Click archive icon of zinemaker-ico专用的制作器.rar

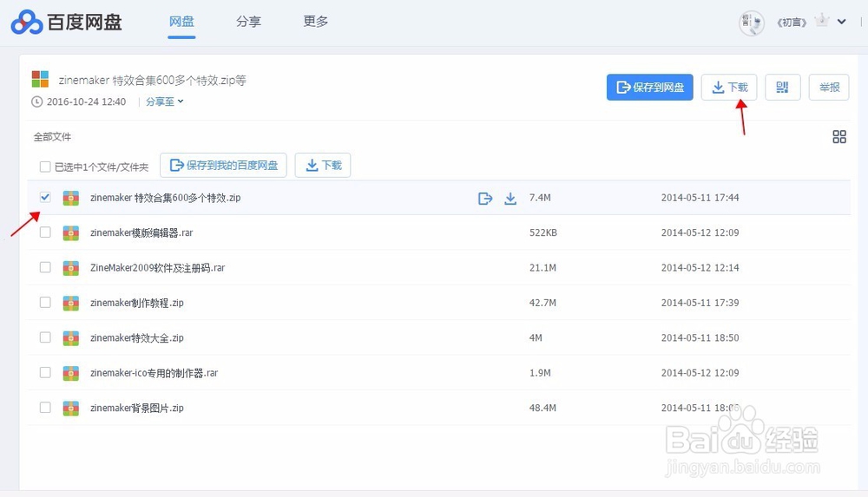(x=71, y=373)
